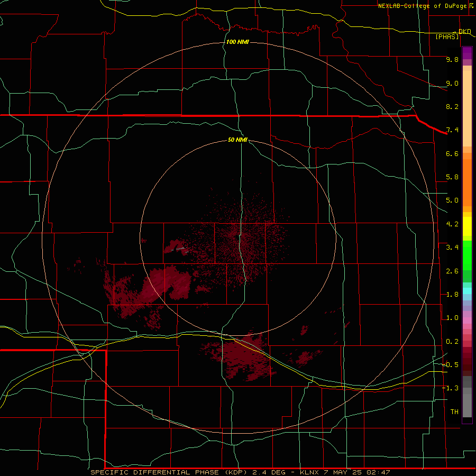Click the 100 NMI range ring label
This screenshot has width=476, height=476.
[x=237, y=42]
